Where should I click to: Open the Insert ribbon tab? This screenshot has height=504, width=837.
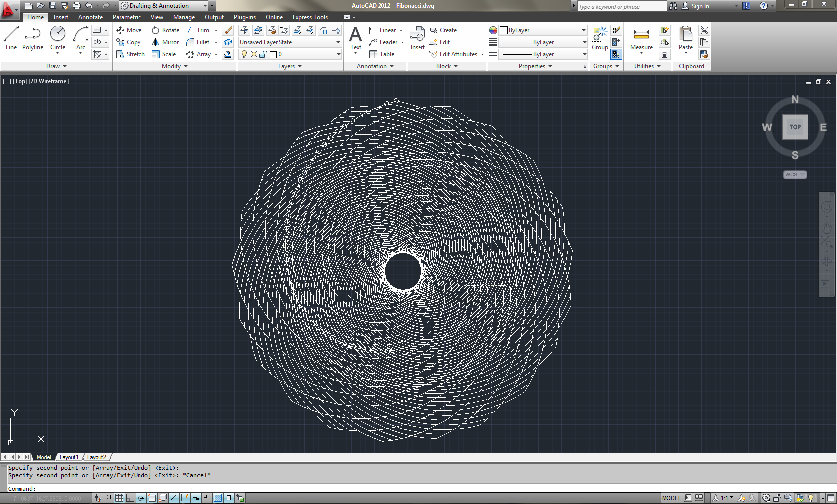[x=61, y=17]
